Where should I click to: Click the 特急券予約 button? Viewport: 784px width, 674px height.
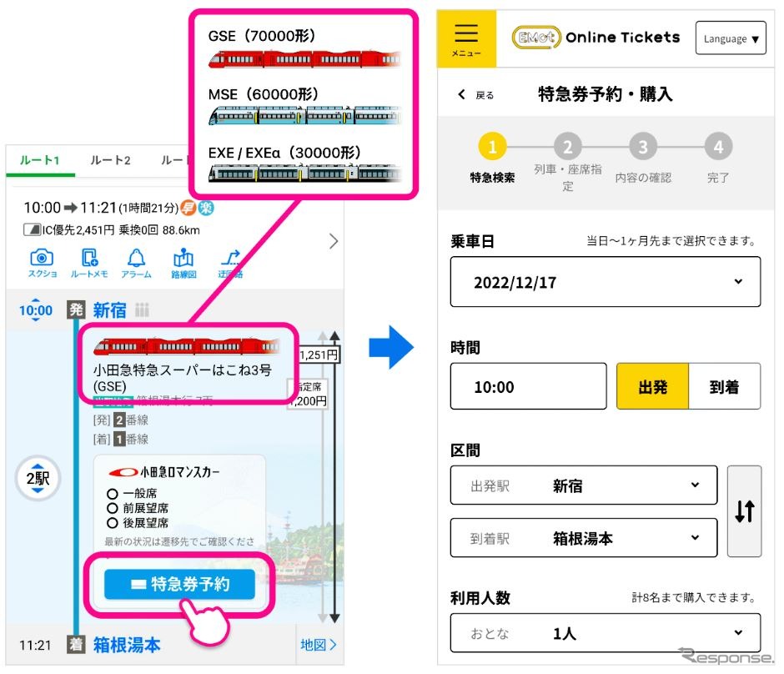click(179, 584)
